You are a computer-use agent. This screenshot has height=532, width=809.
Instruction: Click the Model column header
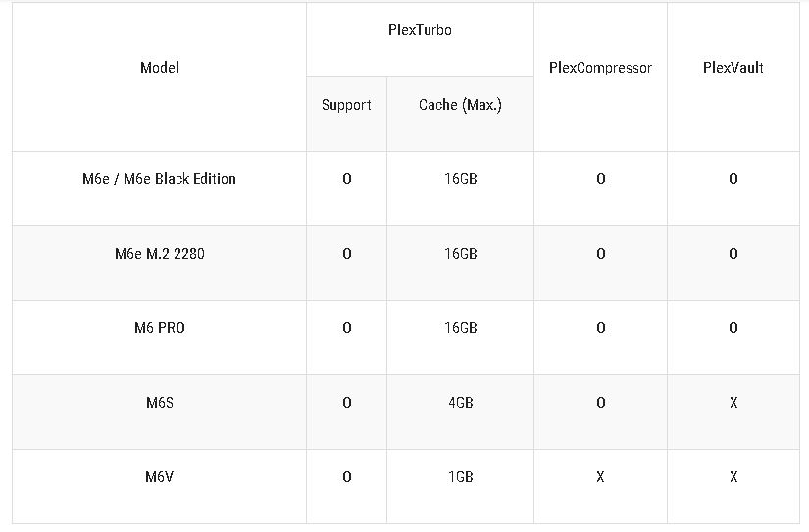click(160, 68)
